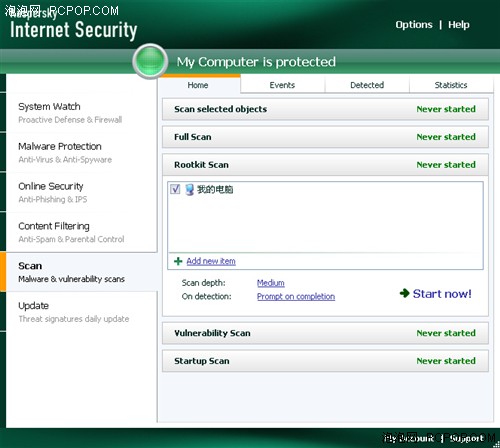The image size is (500, 448).
Task: Toggle the My Computer scan target checkbox
Action: pyautogui.click(x=175, y=189)
